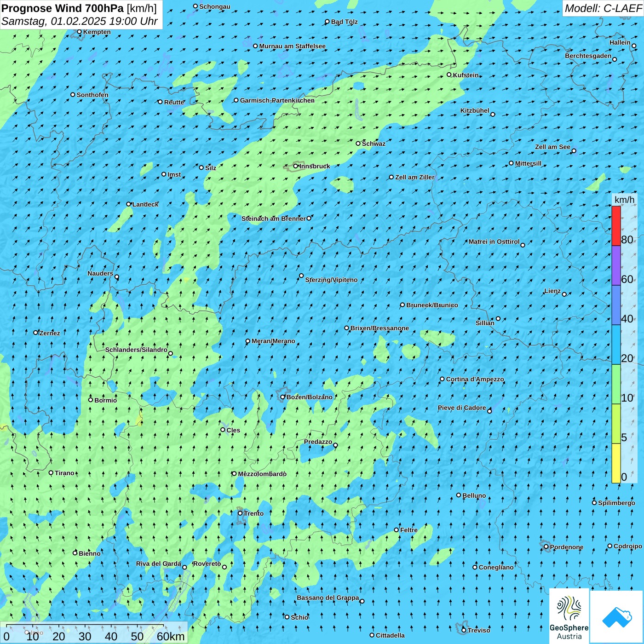Click the Bad Tölz label
Viewport: 644px width, 644px height.
[x=345, y=22]
